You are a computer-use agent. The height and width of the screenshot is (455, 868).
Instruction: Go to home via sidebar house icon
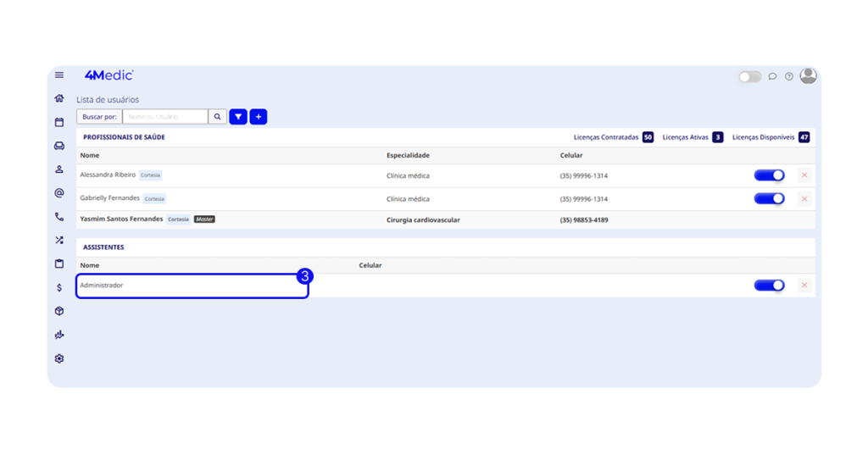click(59, 98)
